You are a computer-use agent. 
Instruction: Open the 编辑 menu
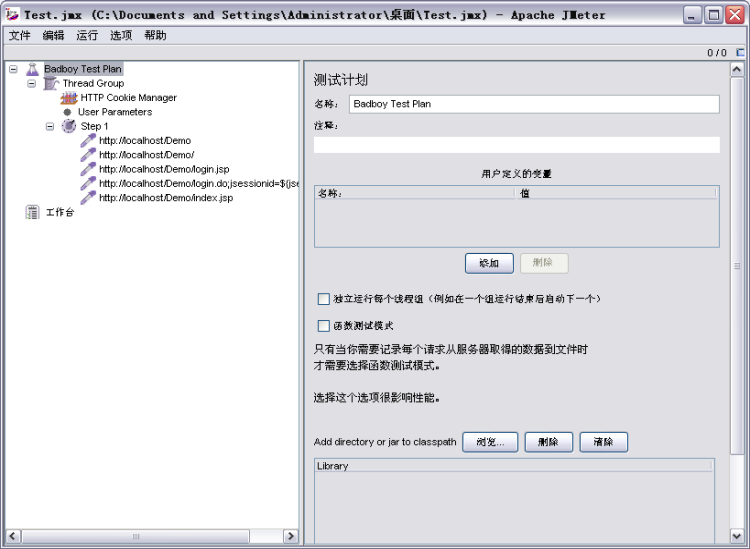53,35
